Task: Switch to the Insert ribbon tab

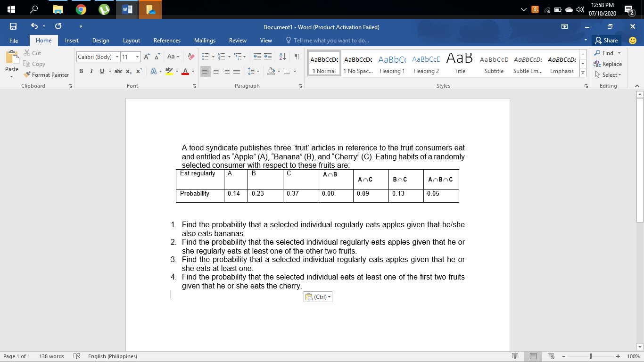Action: tap(72, 41)
